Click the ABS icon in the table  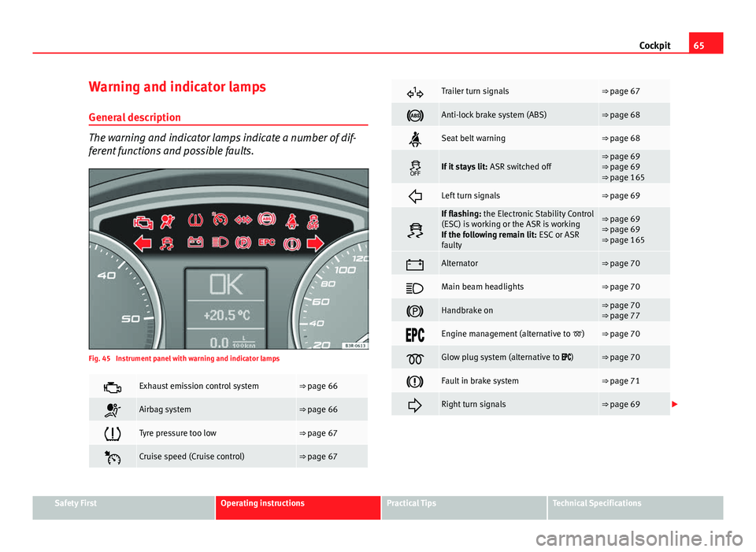(415, 116)
